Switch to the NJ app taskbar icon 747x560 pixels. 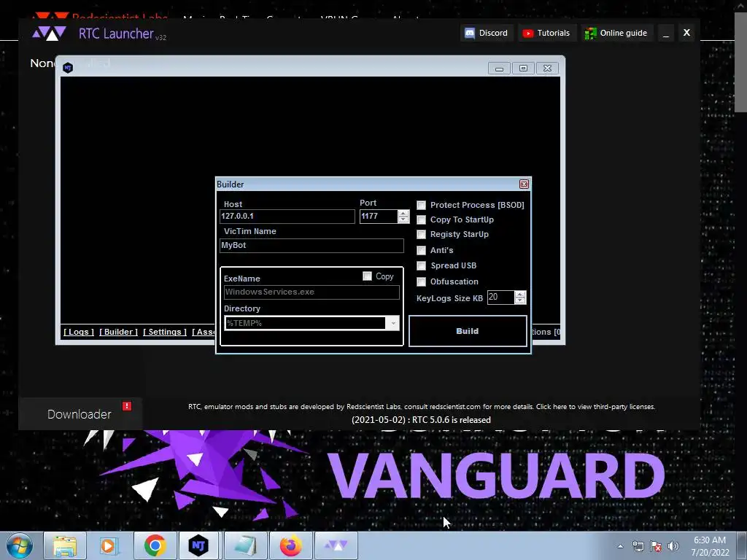point(199,545)
